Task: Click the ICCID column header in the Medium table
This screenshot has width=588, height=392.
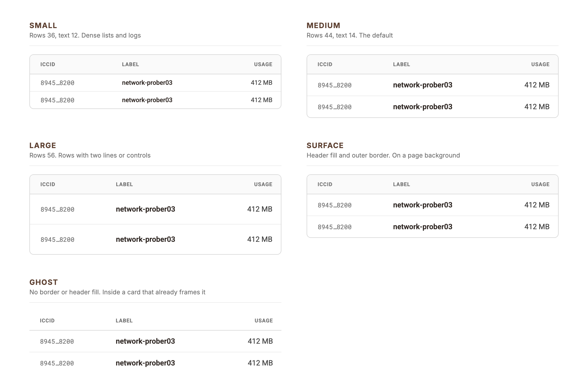Action: click(x=325, y=64)
